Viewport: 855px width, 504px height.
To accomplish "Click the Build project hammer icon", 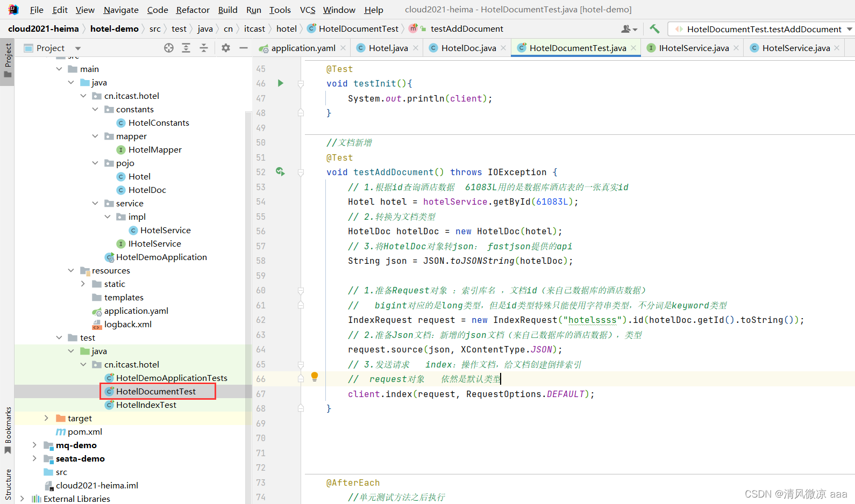I will pyautogui.click(x=654, y=29).
